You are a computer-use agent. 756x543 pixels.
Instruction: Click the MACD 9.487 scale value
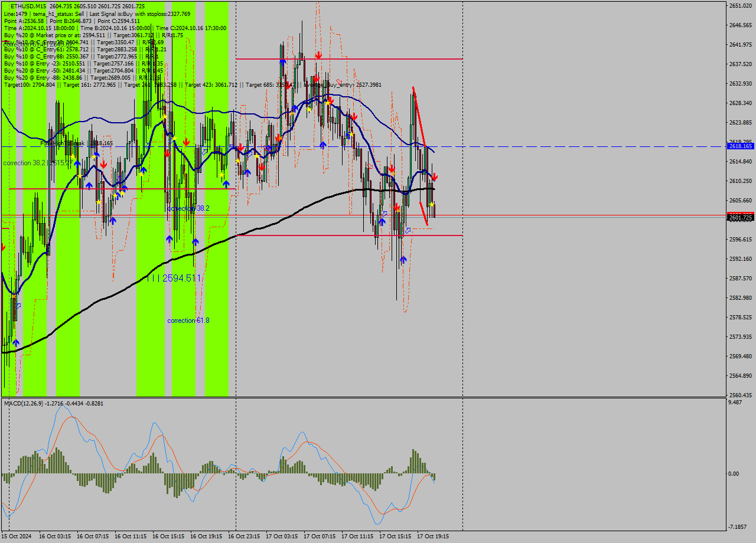[735, 403]
